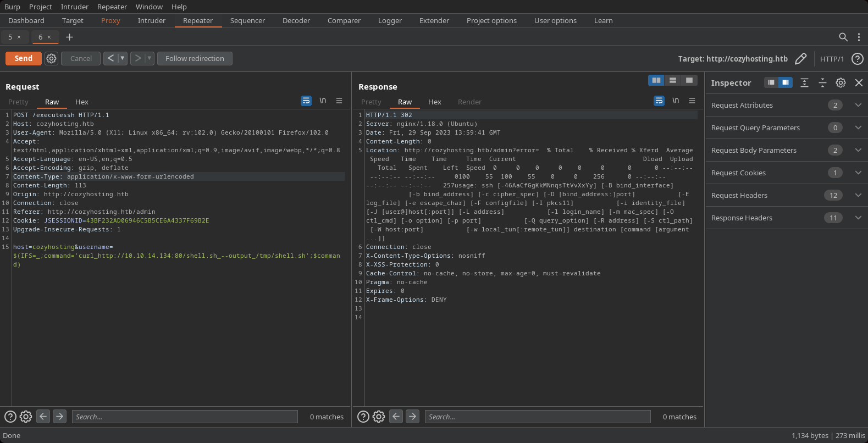Screen dimensions: 868x443
Task: Open the Burp menu
Action: [x=12, y=7]
